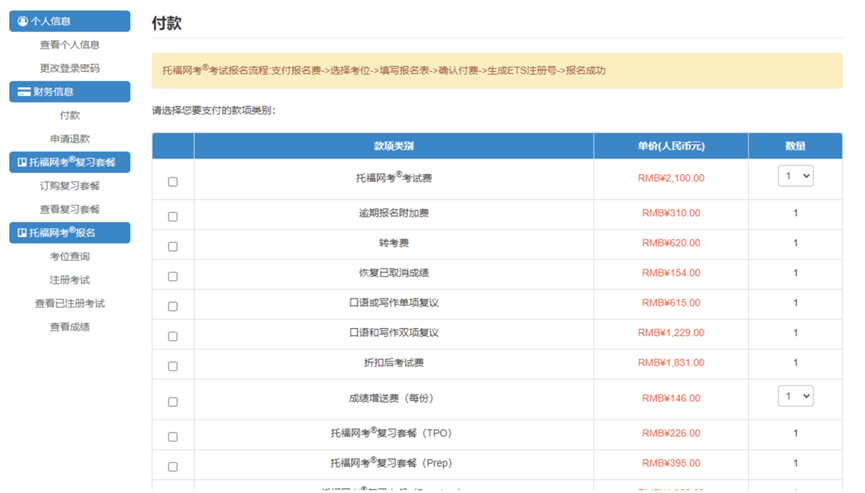
Task: Click the 报名流程 notice banner text
Action: point(384,70)
